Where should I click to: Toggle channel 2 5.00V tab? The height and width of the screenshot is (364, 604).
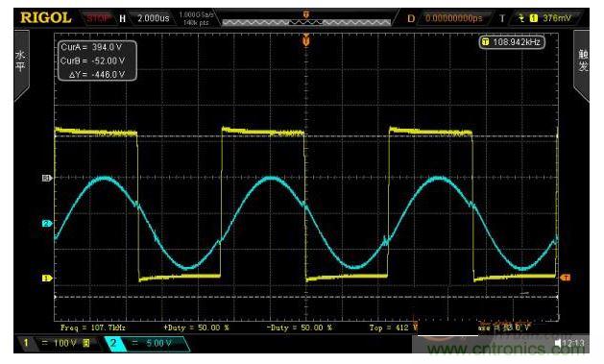tap(147, 343)
